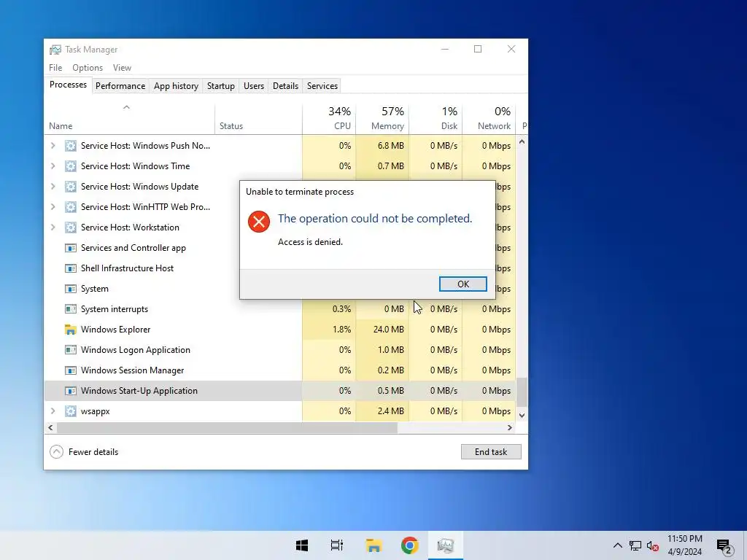Select the Windows Explorer process row
The width and height of the screenshot is (747, 560).
[280, 330]
